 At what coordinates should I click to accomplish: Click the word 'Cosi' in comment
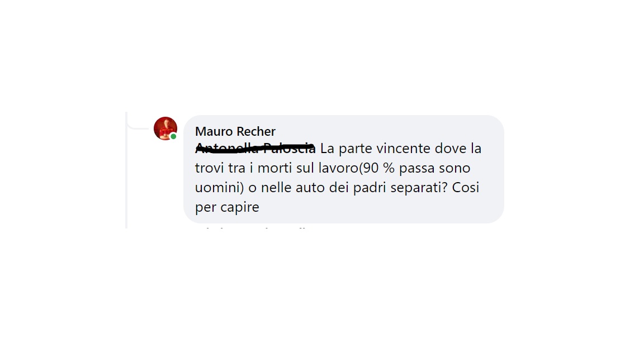pyautogui.click(x=466, y=188)
